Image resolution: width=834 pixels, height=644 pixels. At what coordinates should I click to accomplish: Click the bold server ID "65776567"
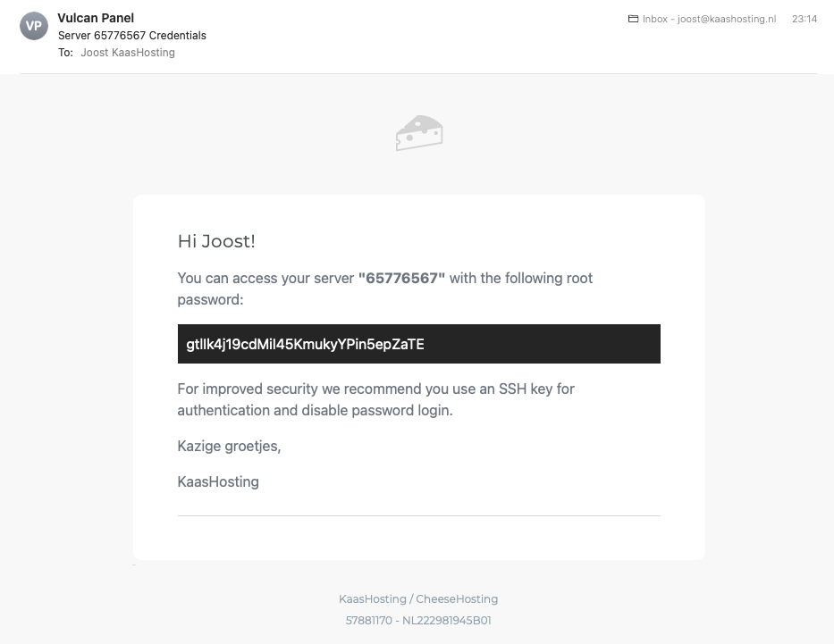401,279
